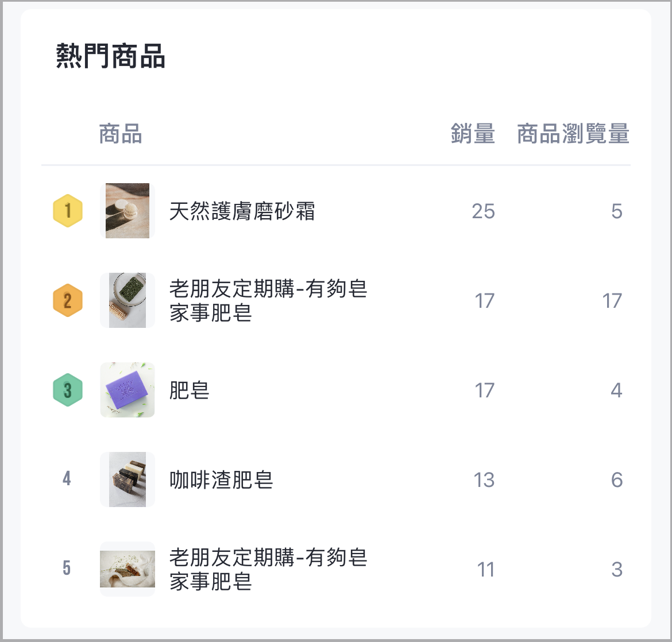Click sales value 25 for top product
Screen dimensions: 672x642
tap(484, 211)
